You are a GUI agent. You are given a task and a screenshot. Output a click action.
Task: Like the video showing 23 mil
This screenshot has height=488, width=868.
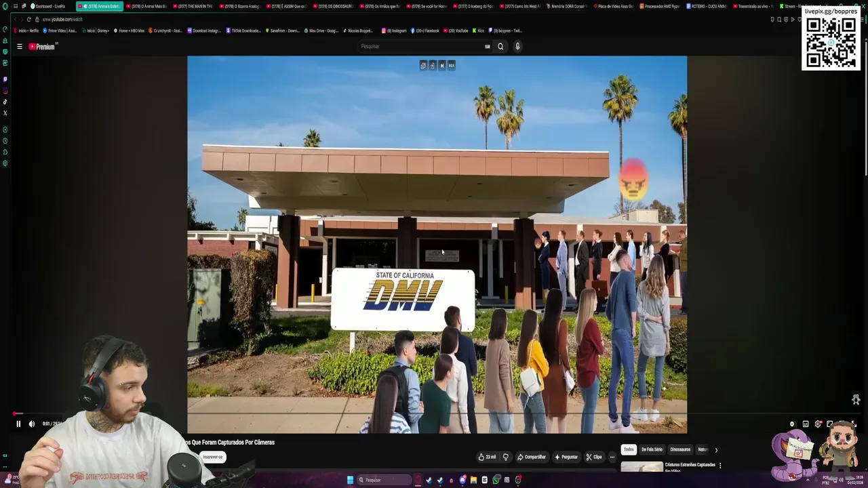487,457
